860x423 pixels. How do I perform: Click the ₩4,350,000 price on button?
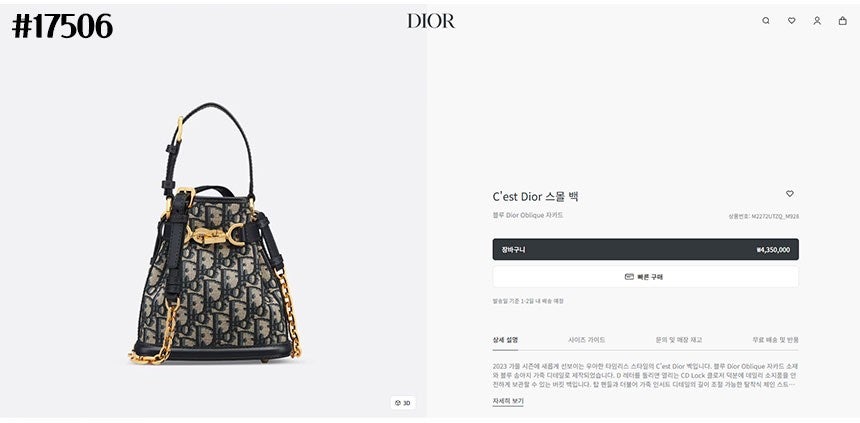pyautogui.click(x=773, y=250)
